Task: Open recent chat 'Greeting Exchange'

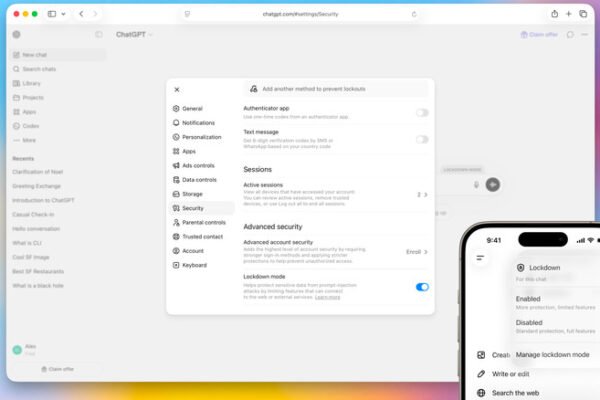Action: pyautogui.click(x=36, y=186)
